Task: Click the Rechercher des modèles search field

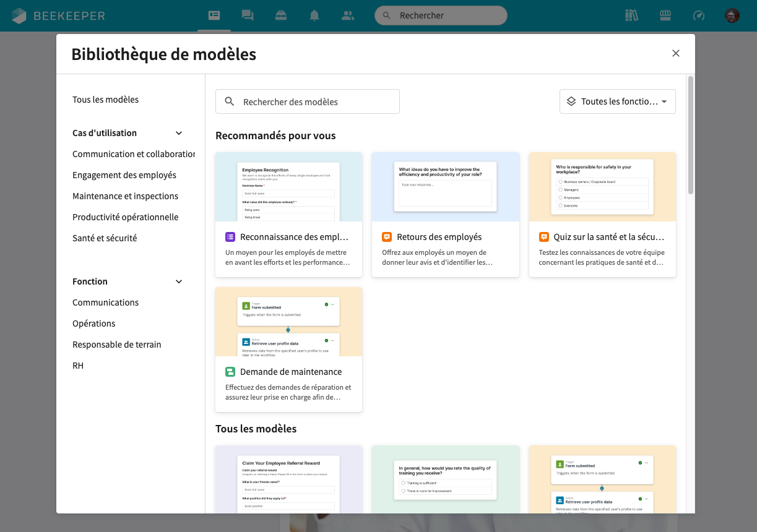Action: click(307, 101)
